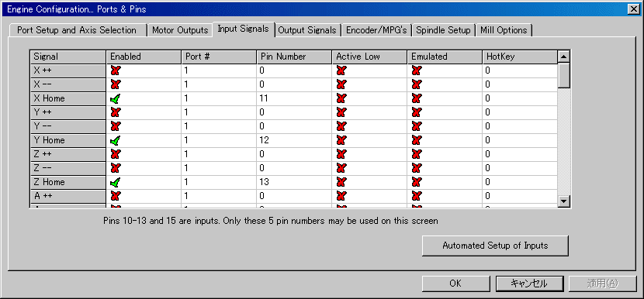Click Port # cell in X ++ row

pos(219,70)
